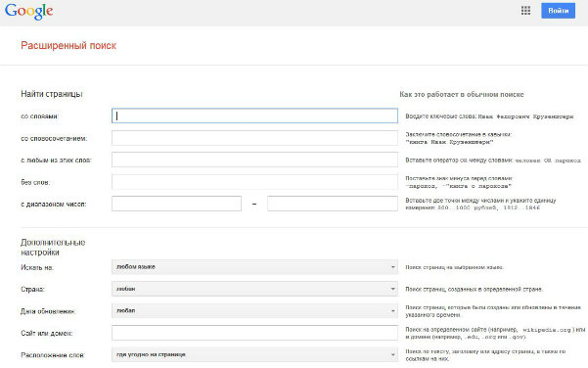Focus the 'со словами' input field
Screen dimensions: 588x368
pos(254,115)
